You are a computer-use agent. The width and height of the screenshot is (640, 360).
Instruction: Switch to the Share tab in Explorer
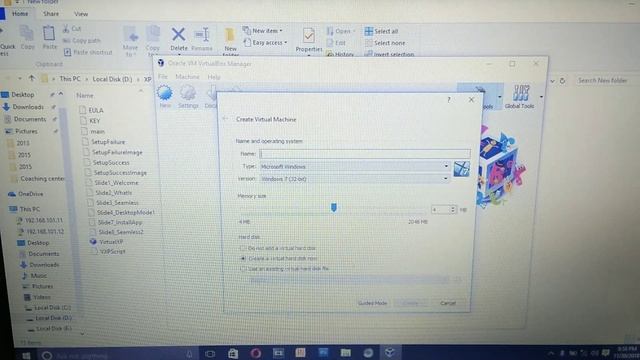(x=51, y=13)
